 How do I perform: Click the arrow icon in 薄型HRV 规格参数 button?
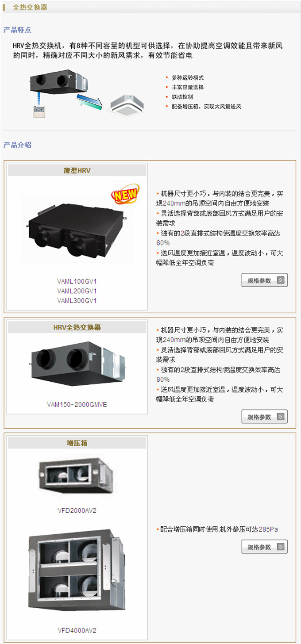(x=281, y=280)
